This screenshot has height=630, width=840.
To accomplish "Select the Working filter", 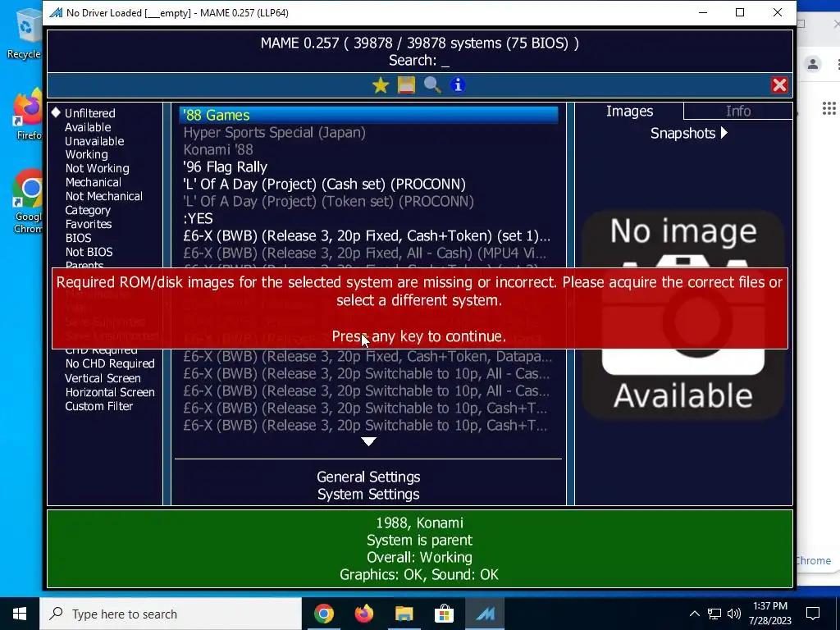I will coord(86,154).
